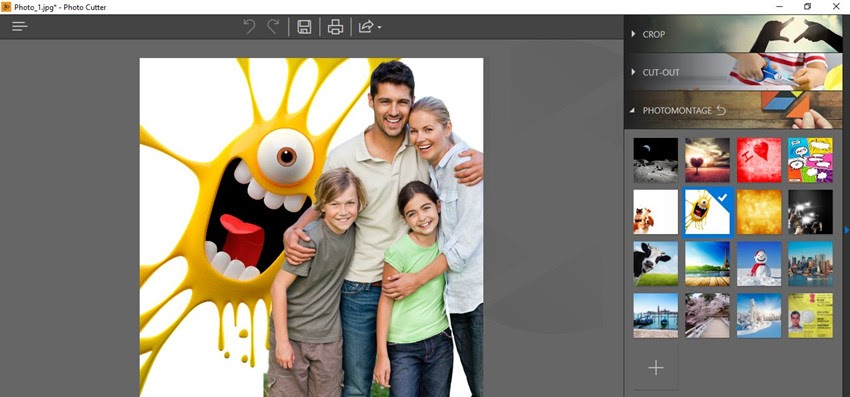The height and width of the screenshot is (397, 850).
Task: Deselect the checked yellow monster background
Action: (707, 212)
